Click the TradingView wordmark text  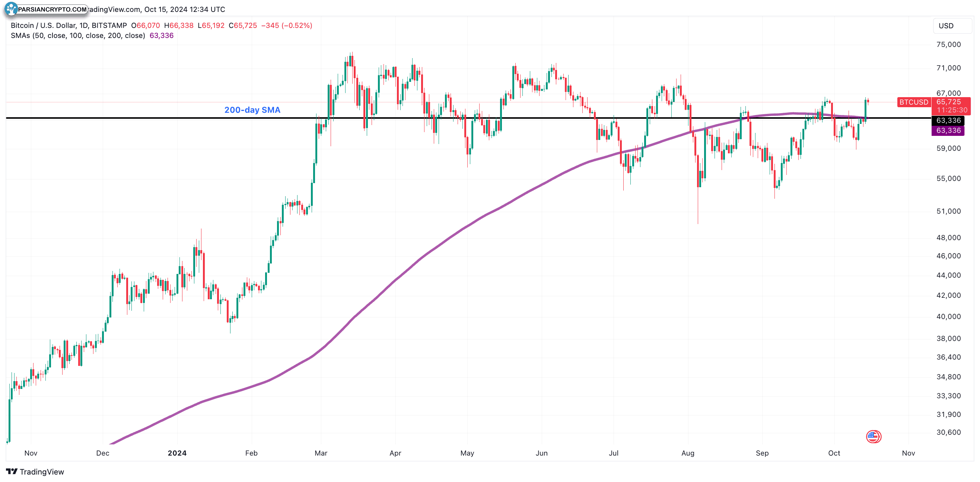coord(42,472)
